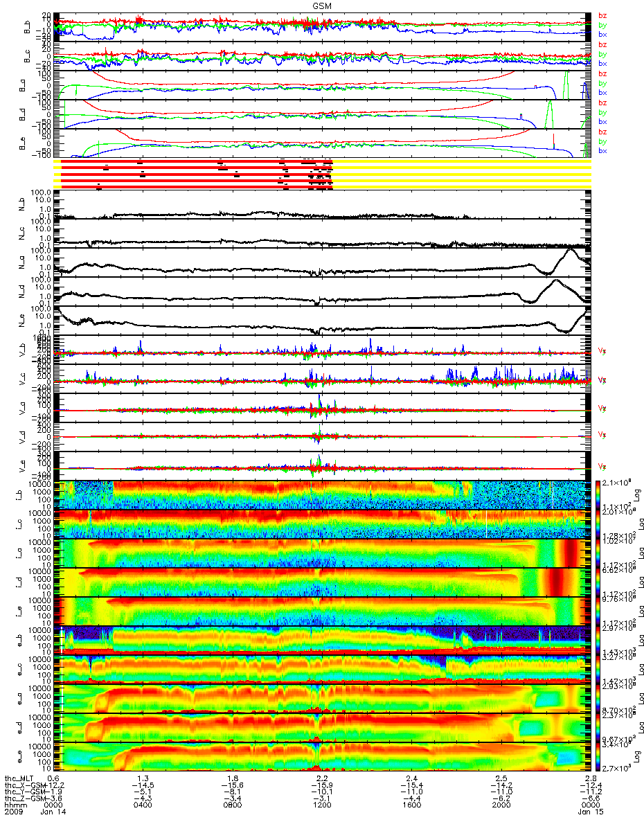The image size is (644, 831).
Task: Click the green by legend of B_b panel
Action: (x=602, y=24)
